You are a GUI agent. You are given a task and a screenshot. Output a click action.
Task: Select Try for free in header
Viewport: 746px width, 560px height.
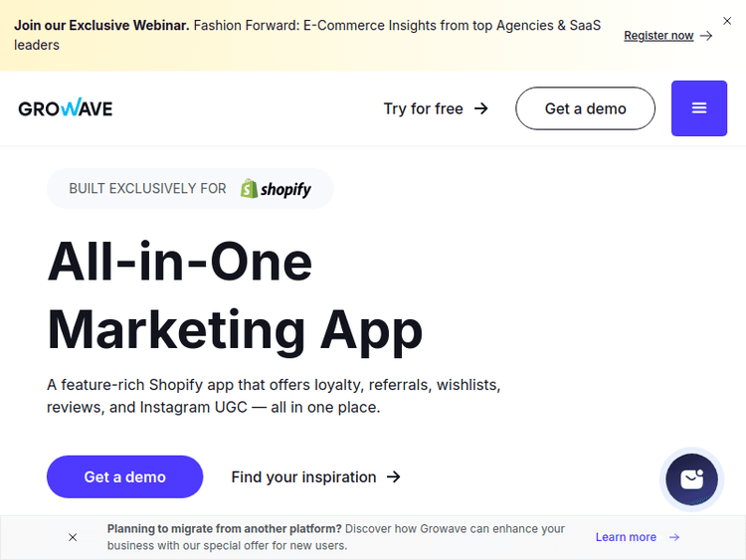click(424, 108)
